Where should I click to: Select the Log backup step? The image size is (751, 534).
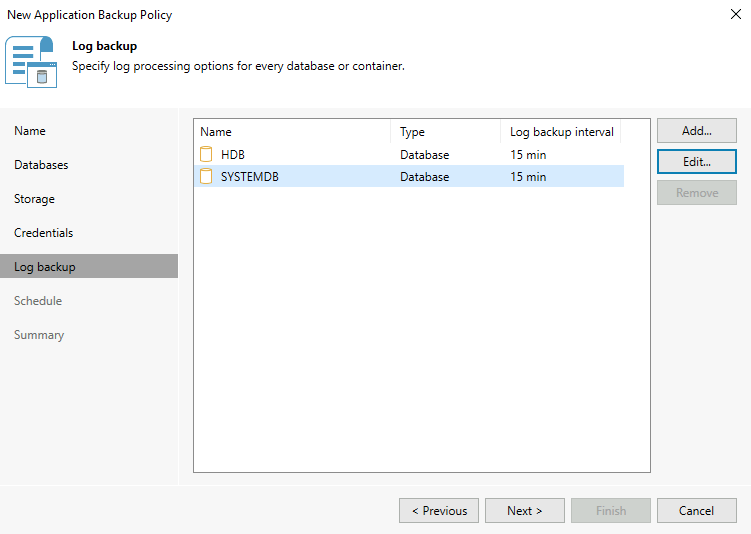44,267
